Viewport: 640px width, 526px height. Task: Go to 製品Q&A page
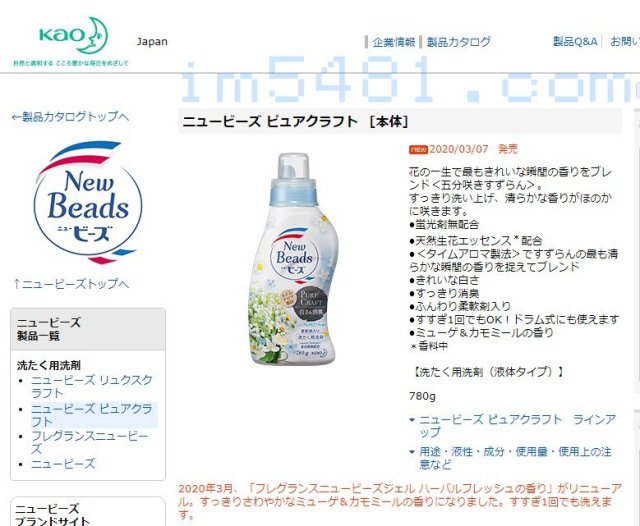pos(575,41)
